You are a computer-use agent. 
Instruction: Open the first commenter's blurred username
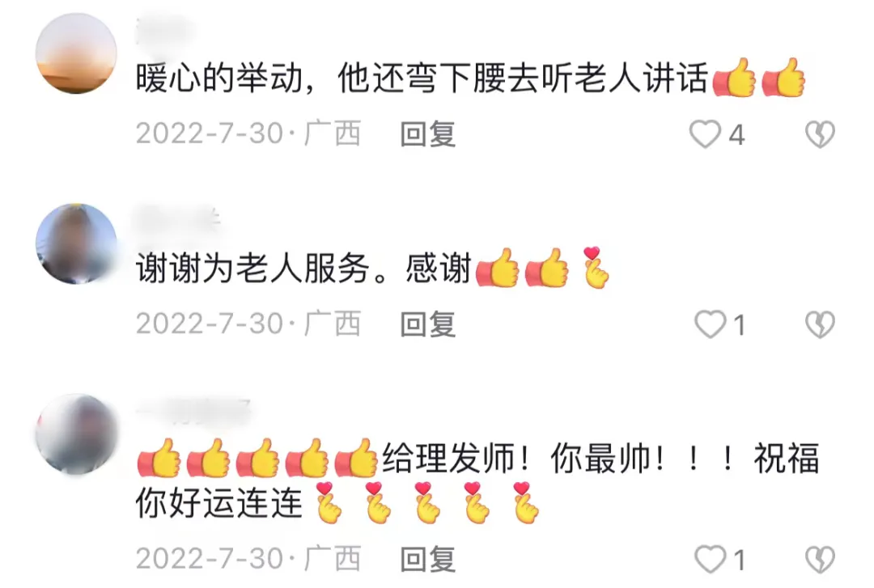(166, 31)
